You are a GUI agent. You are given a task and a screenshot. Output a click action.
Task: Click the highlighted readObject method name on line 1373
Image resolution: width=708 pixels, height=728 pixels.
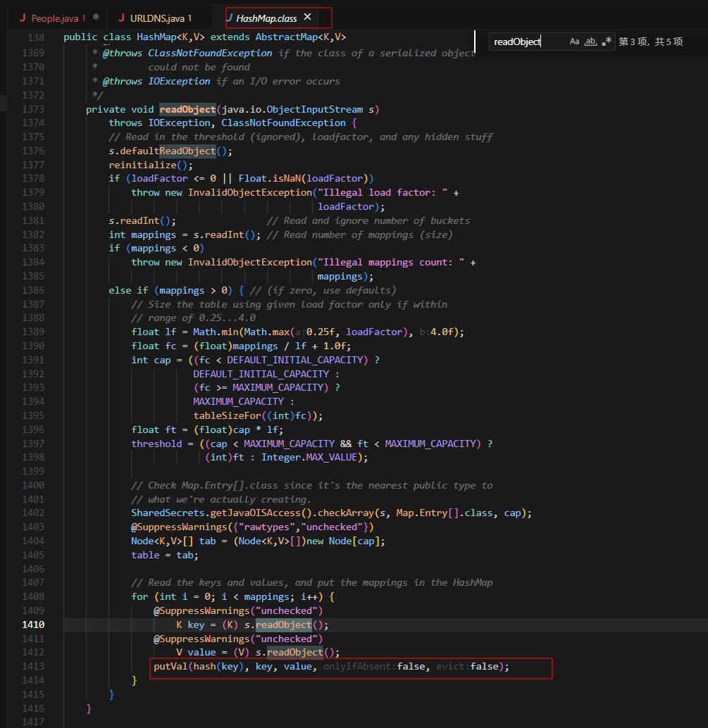point(186,109)
